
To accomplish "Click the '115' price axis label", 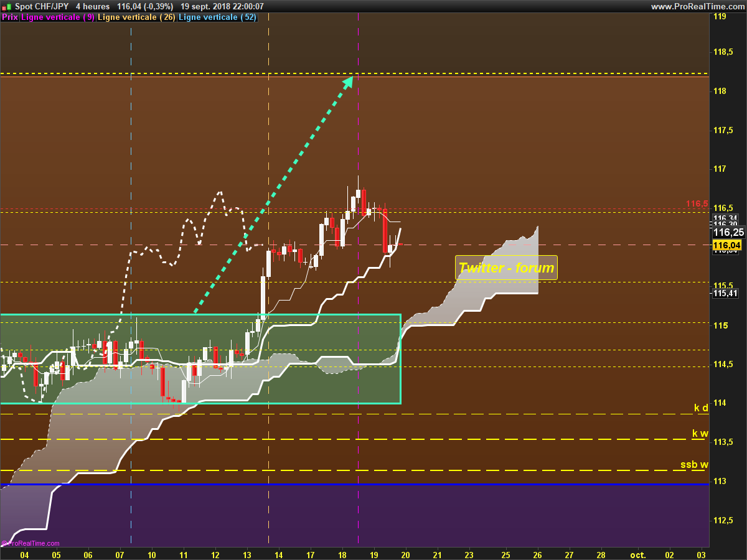I will [720, 325].
